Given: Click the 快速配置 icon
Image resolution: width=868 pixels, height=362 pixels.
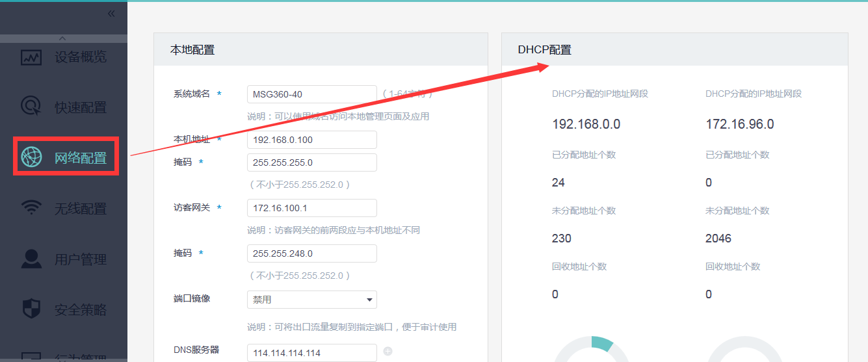Looking at the screenshot, I should [x=31, y=107].
